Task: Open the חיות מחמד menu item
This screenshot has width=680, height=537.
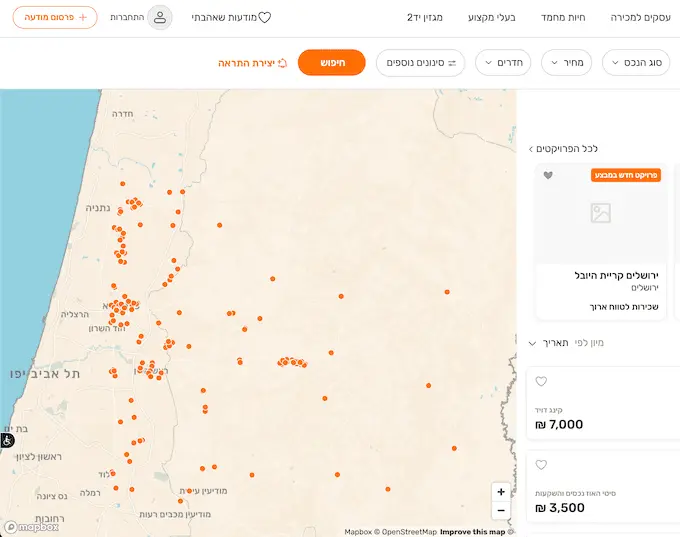Action: (563, 18)
